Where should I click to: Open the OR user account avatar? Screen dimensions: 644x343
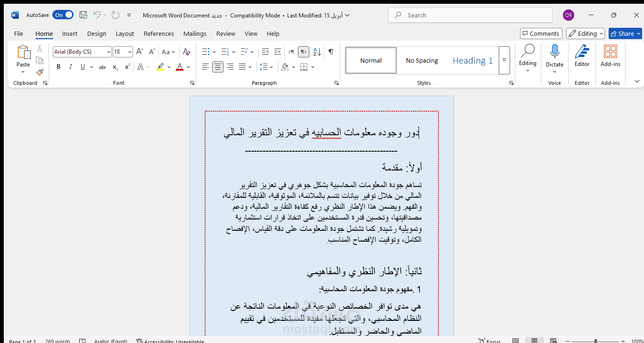pos(569,15)
